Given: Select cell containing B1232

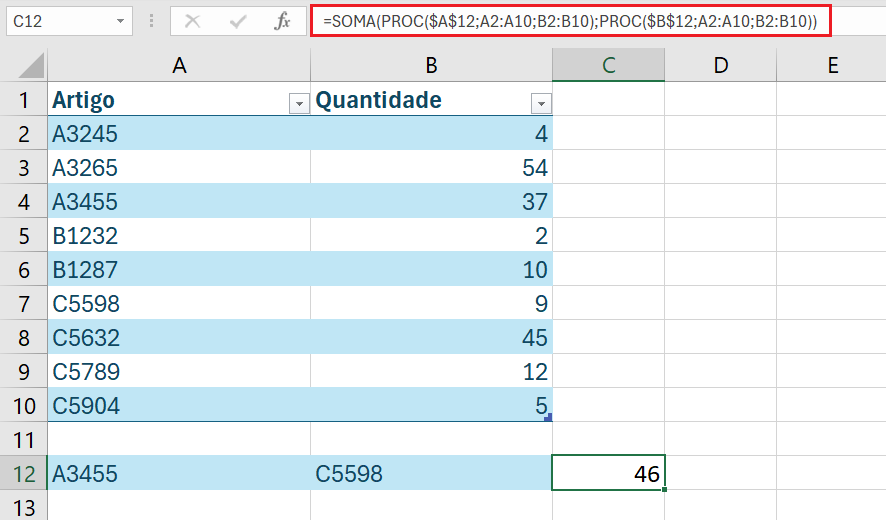Looking at the screenshot, I should coord(179,235).
